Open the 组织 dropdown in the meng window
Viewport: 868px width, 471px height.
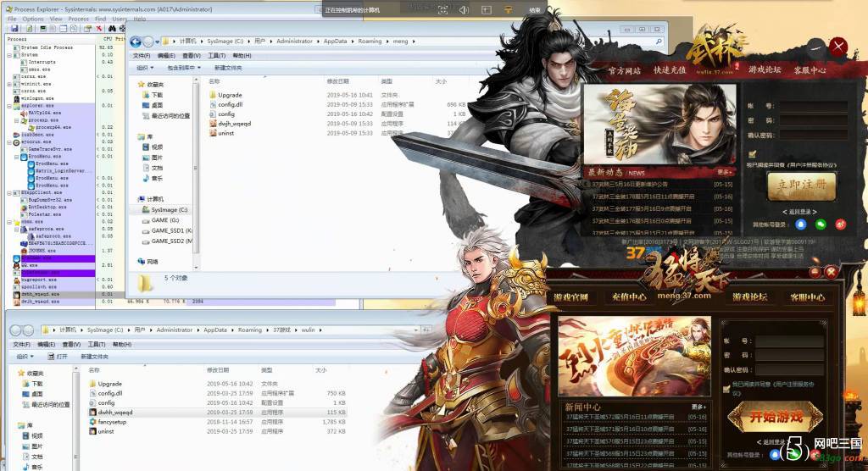(145, 68)
